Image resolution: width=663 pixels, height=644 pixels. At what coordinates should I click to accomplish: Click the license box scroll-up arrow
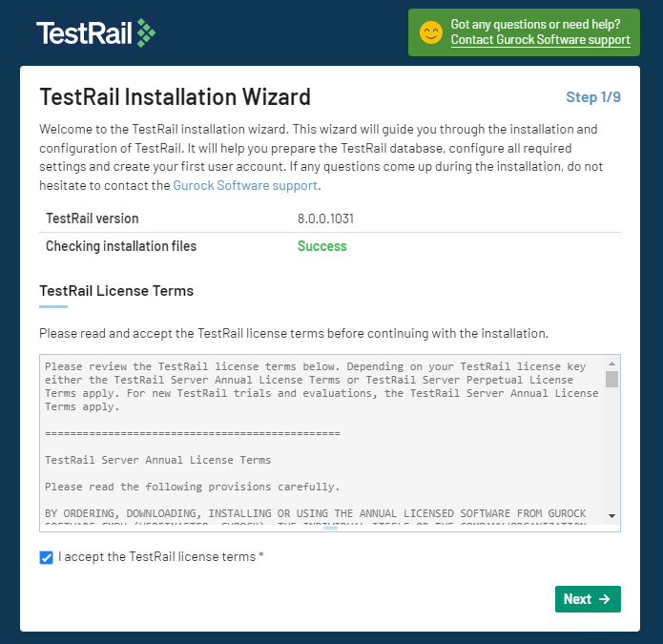click(x=611, y=364)
